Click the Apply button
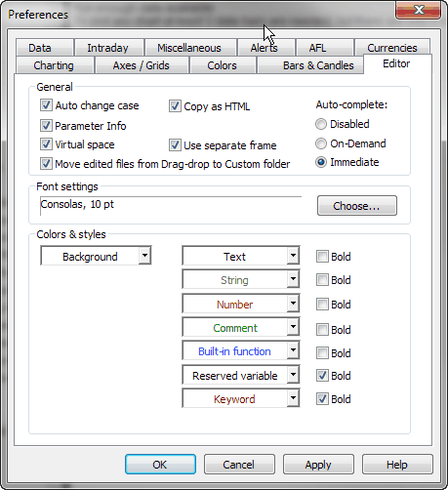448x490 pixels. pyautogui.click(x=318, y=465)
